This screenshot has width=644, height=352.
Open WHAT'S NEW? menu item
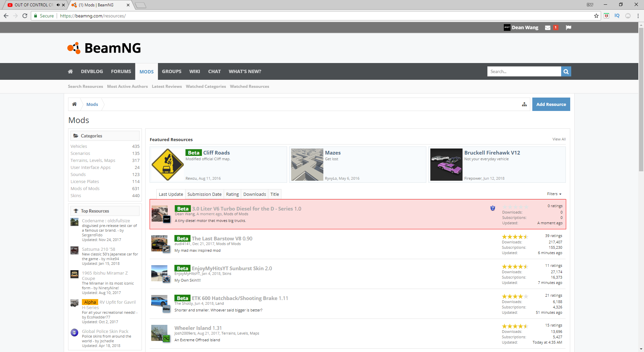point(245,71)
